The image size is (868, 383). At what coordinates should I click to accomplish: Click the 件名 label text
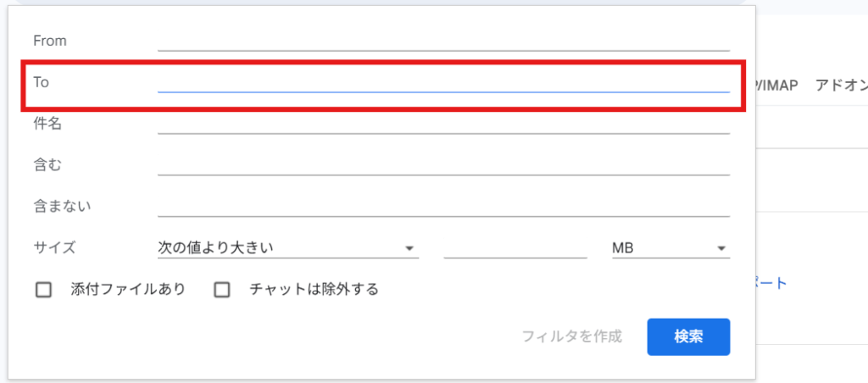pyautogui.click(x=47, y=124)
